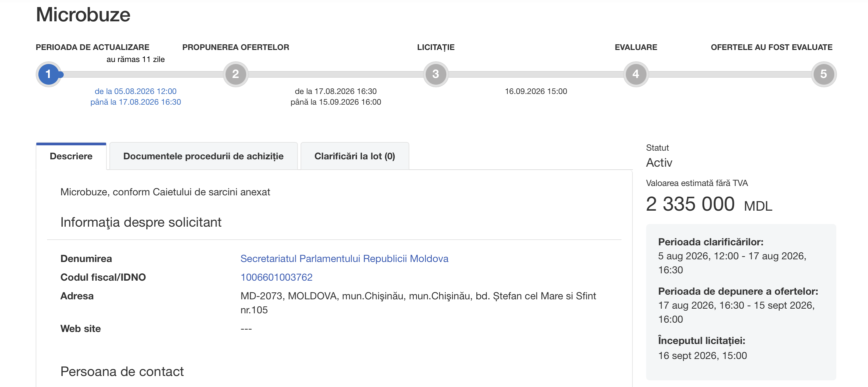868x387 pixels.
Task: Click the Informația despre solicitant heading
Action: pos(141,222)
